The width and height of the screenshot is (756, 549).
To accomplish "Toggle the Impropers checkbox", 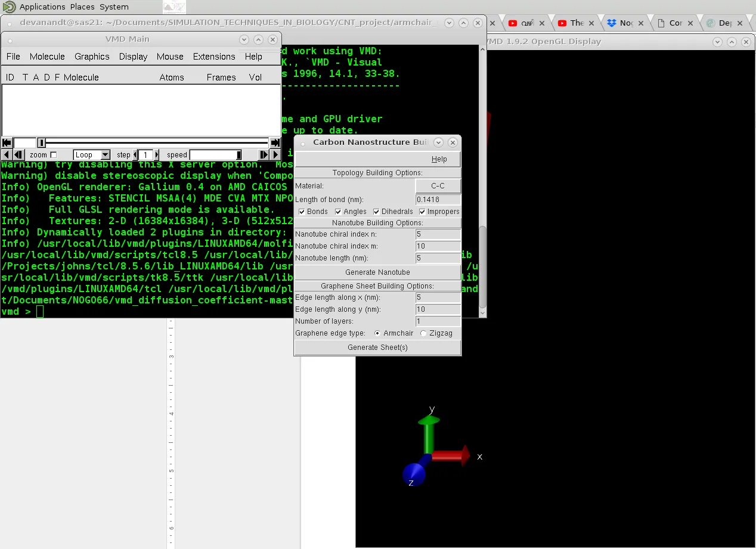I will (x=422, y=212).
